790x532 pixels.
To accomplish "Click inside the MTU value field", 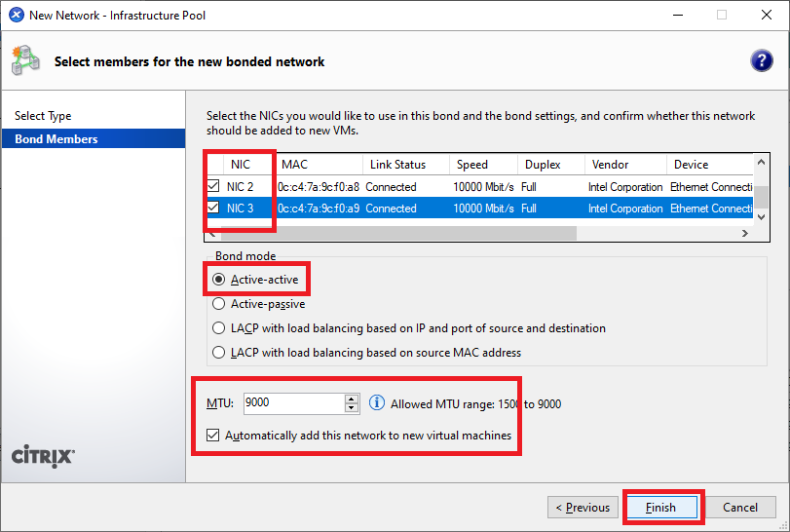I will click(291, 403).
